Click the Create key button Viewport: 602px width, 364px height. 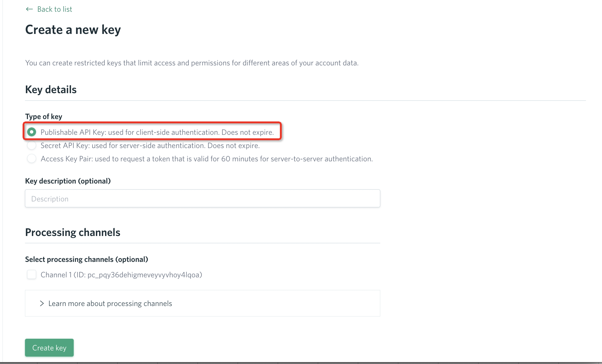[49, 348]
